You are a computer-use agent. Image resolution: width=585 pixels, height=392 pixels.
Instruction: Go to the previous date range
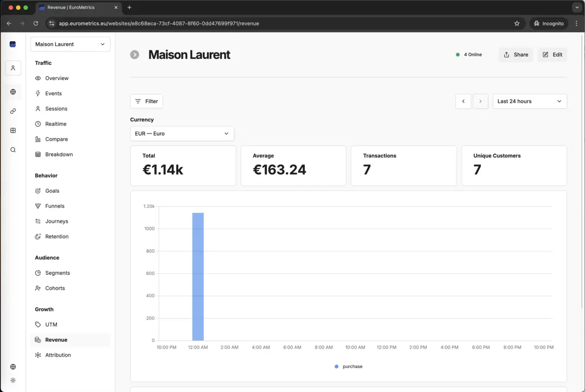coord(463,101)
